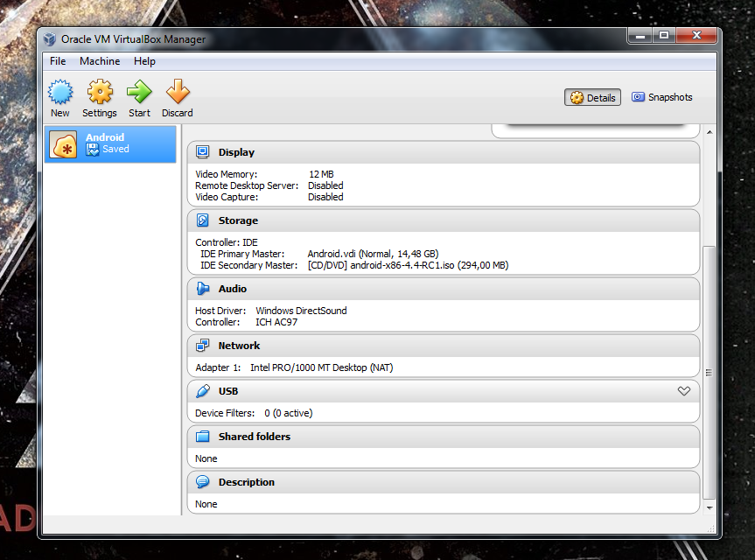Click the ICH AC97 controller value
The image size is (755, 560).
click(x=276, y=322)
